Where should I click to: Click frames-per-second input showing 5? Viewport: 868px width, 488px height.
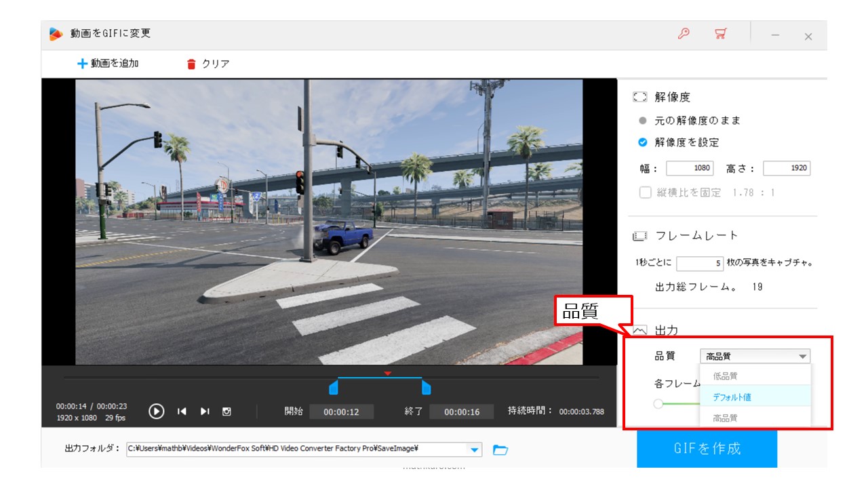coord(701,263)
